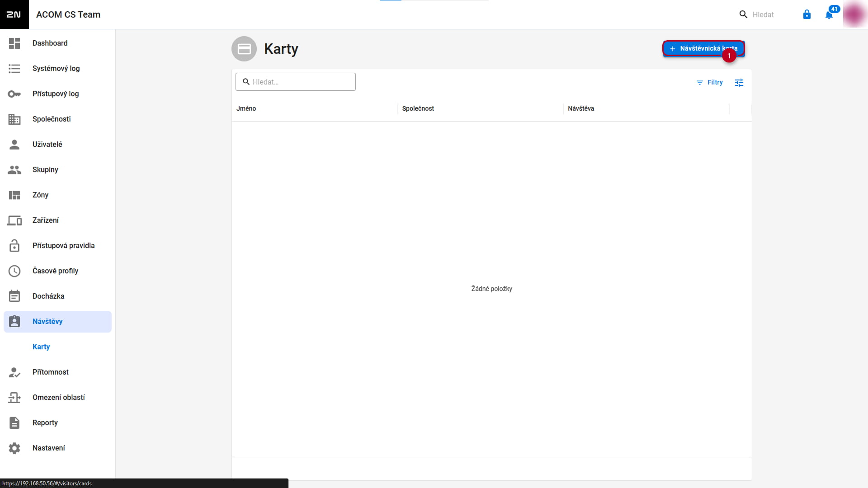This screenshot has width=868, height=488.
Task: Open the Zóny layout icon
Action: tap(14, 195)
